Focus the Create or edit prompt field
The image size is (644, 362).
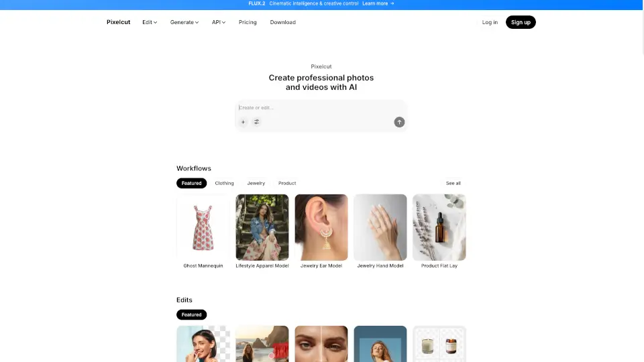click(x=321, y=107)
